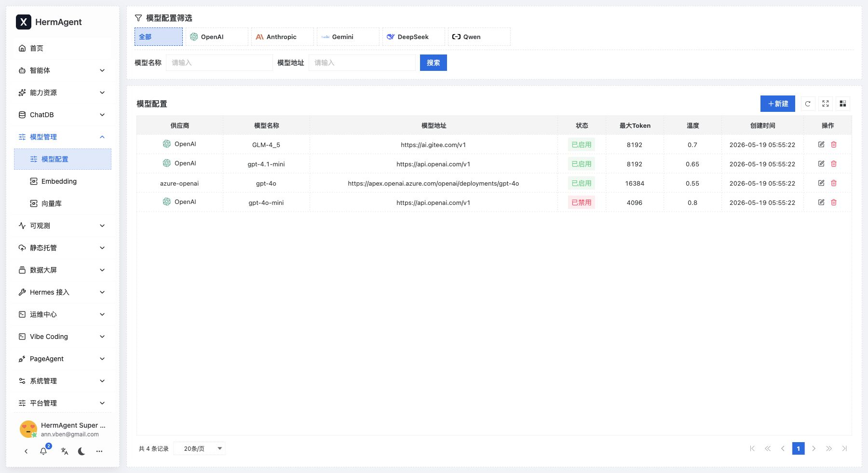Toggle dark mode moon icon

81,451
